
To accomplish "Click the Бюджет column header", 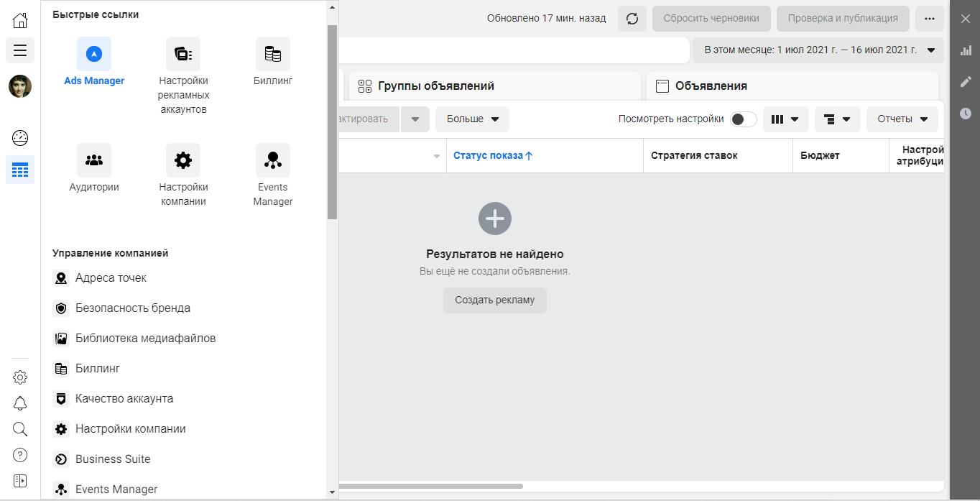I will pos(820,156).
